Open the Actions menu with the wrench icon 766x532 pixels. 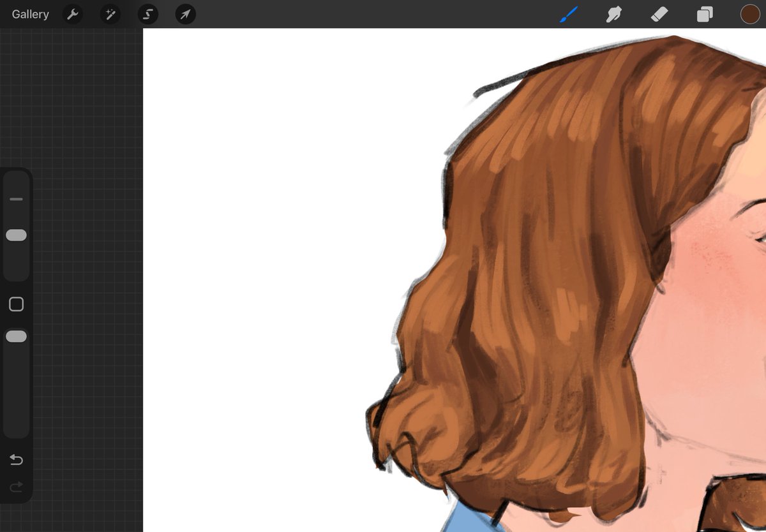click(x=72, y=14)
